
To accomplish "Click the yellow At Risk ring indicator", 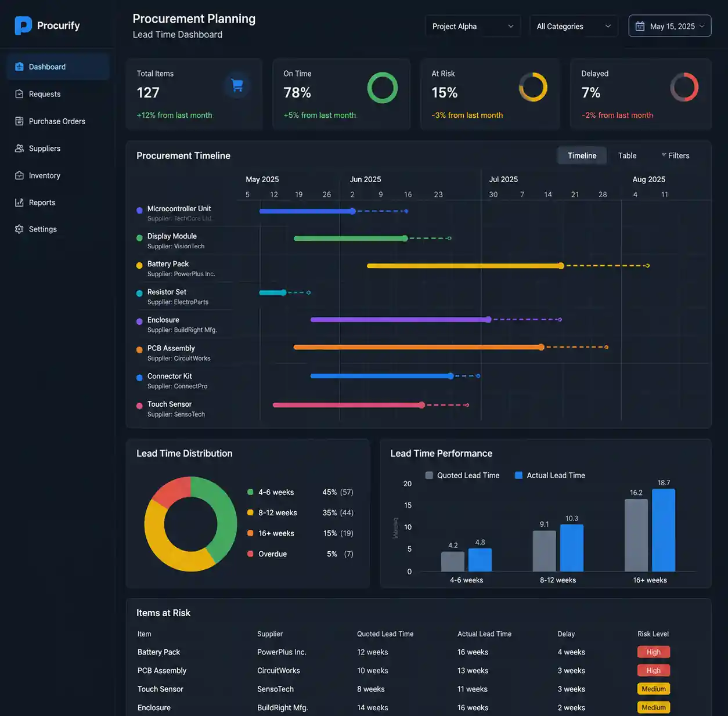I will pyautogui.click(x=533, y=87).
